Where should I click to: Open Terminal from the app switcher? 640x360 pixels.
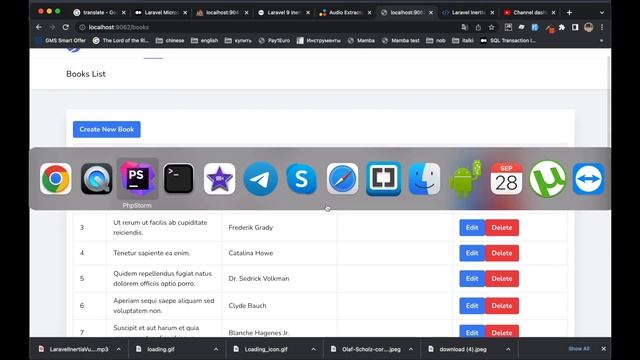(178, 179)
